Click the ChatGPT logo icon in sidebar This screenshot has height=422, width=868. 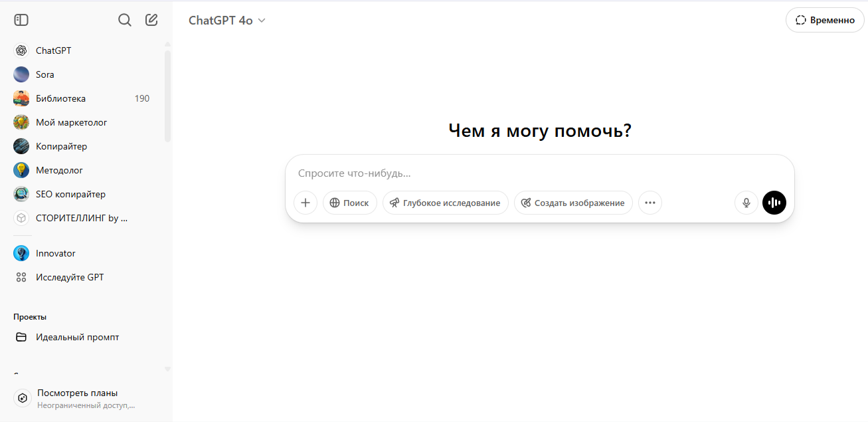21,51
